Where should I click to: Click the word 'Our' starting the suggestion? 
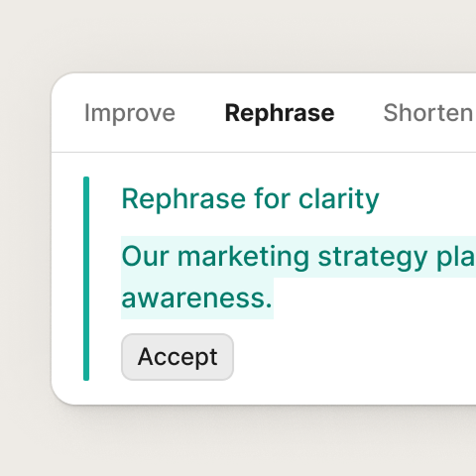tap(145, 257)
